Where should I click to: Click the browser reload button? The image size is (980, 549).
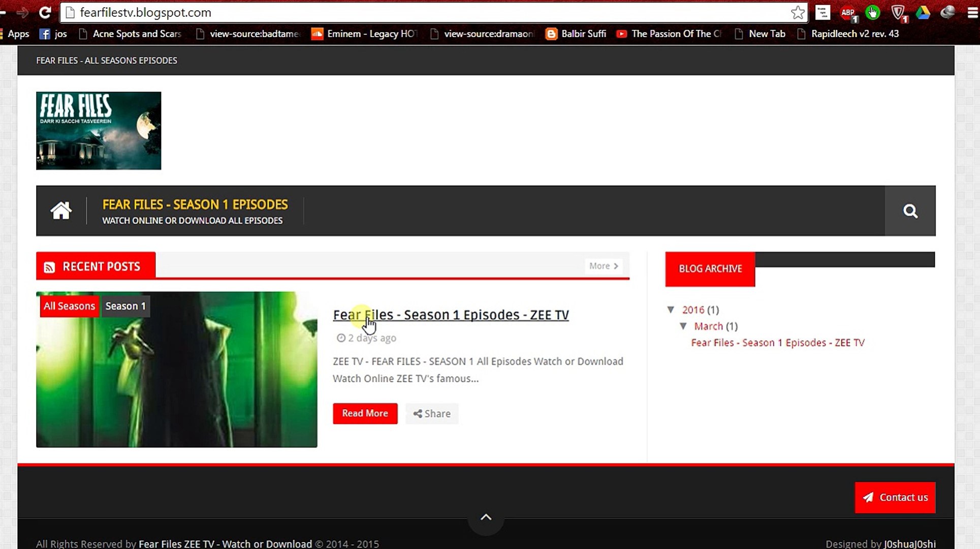[45, 12]
